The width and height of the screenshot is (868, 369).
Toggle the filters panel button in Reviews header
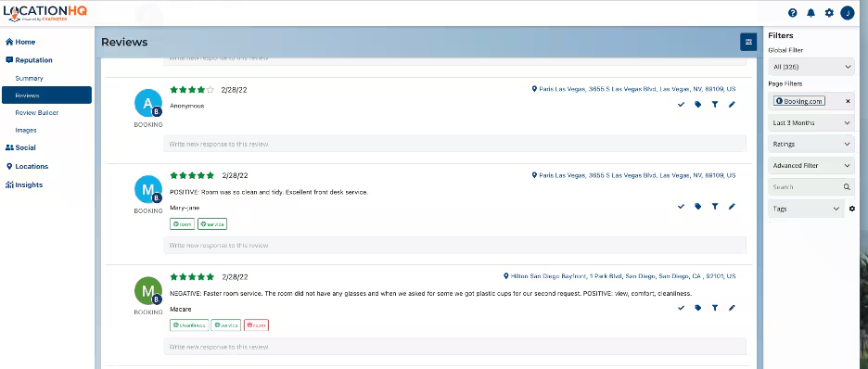[x=748, y=42]
